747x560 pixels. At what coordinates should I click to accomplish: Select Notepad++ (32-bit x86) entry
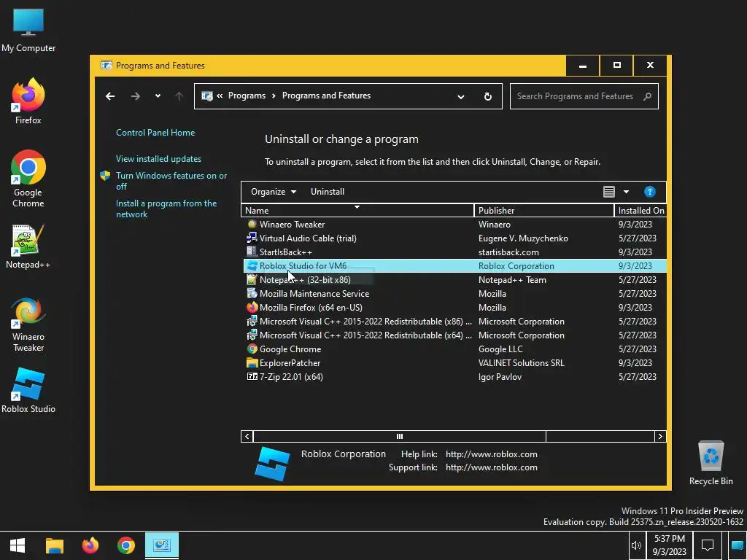point(454,279)
